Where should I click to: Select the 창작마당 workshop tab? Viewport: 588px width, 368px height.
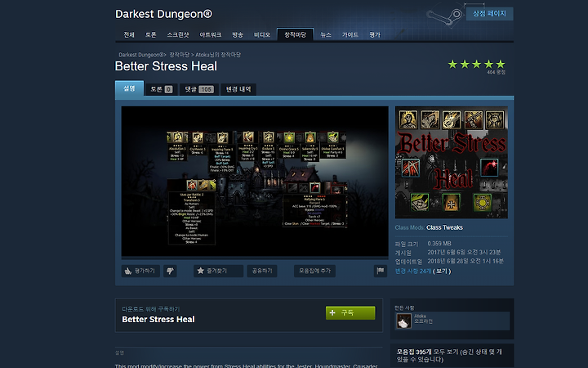click(295, 34)
